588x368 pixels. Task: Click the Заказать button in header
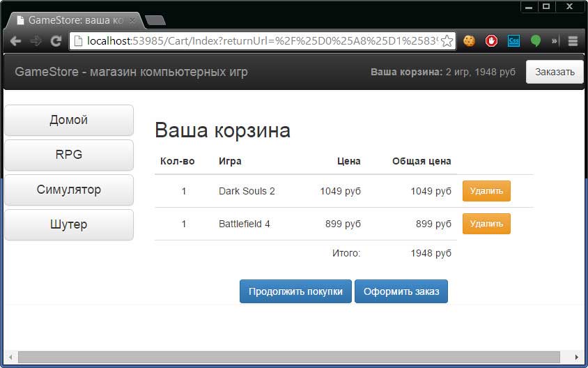click(555, 72)
